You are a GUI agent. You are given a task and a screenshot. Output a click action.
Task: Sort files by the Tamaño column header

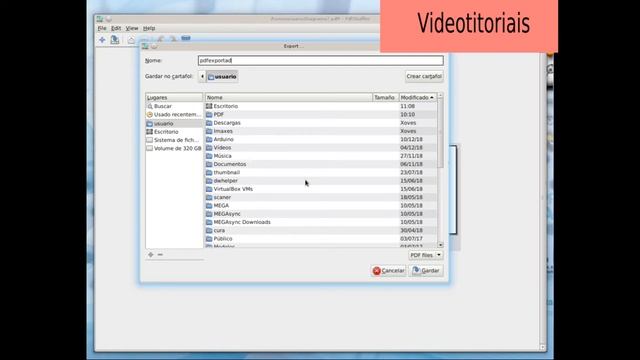pyautogui.click(x=385, y=98)
